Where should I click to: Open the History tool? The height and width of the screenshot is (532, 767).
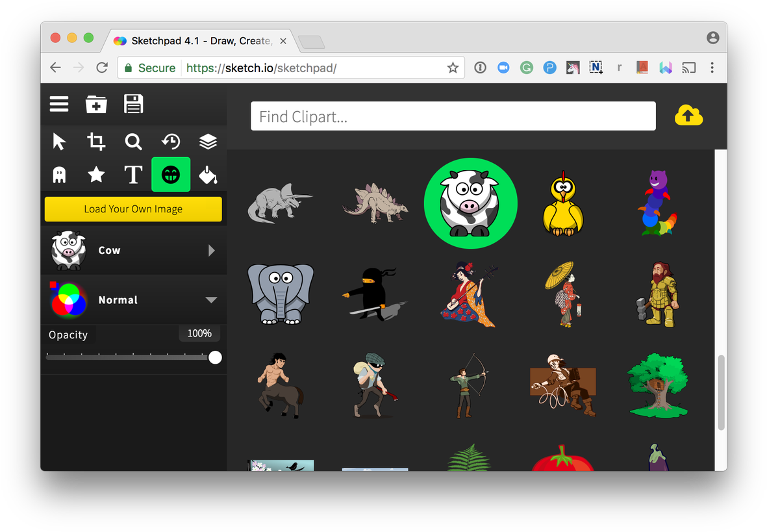(171, 142)
